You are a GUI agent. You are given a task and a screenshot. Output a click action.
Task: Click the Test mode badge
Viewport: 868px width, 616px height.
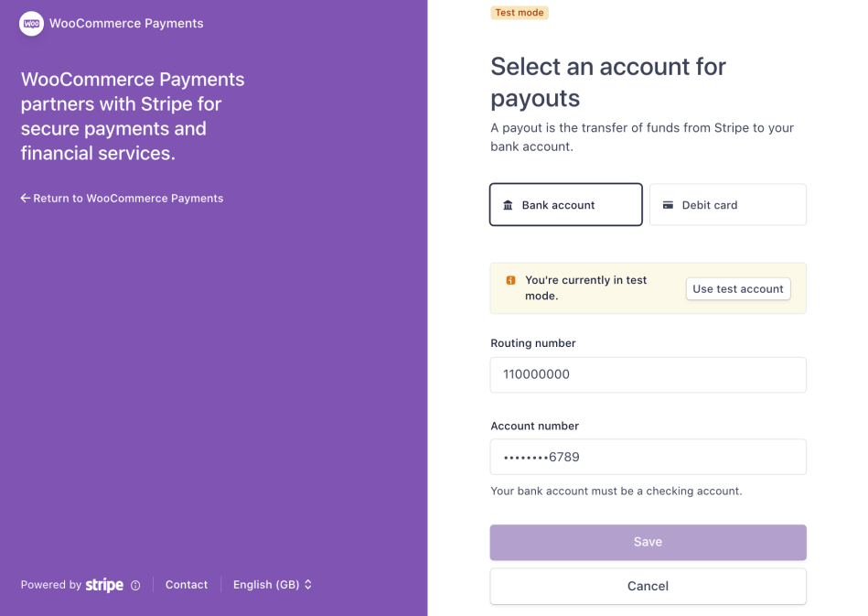point(520,13)
